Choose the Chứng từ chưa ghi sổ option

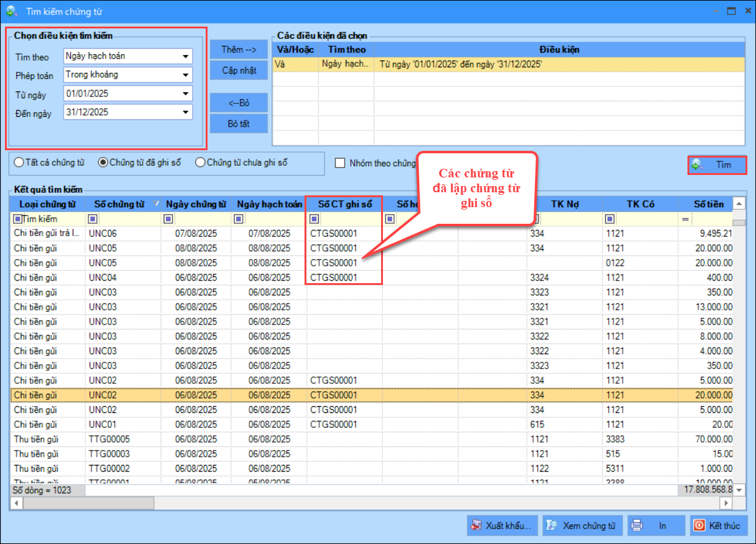pyautogui.click(x=241, y=163)
